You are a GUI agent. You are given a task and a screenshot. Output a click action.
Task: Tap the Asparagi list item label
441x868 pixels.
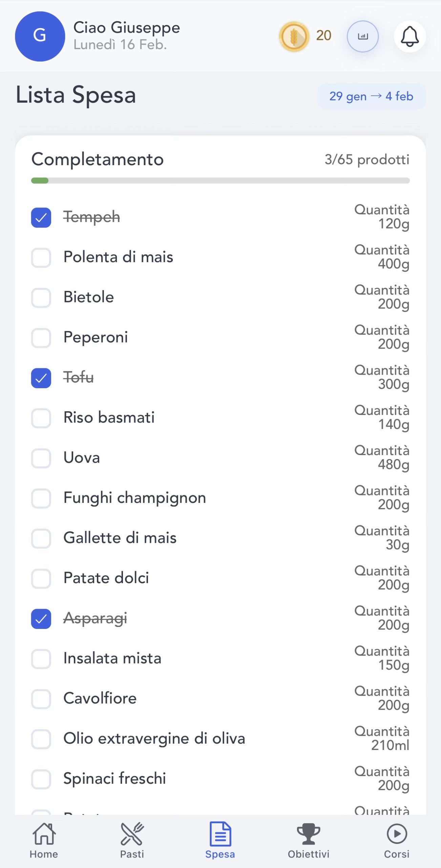click(95, 618)
